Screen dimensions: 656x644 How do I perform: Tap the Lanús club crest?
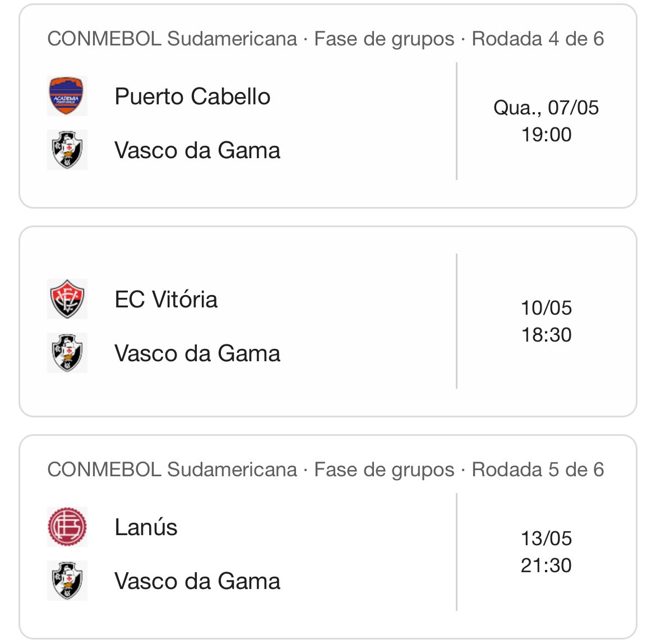point(67,527)
